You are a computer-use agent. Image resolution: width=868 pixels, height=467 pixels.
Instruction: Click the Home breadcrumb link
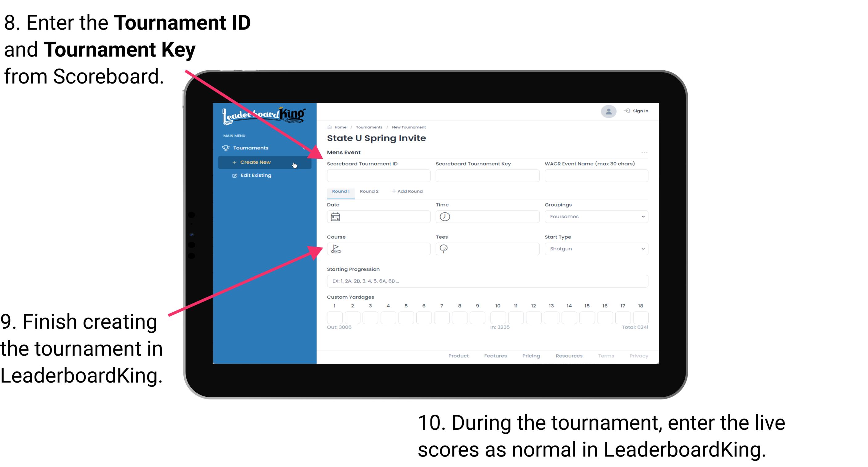(x=339, y=127)
